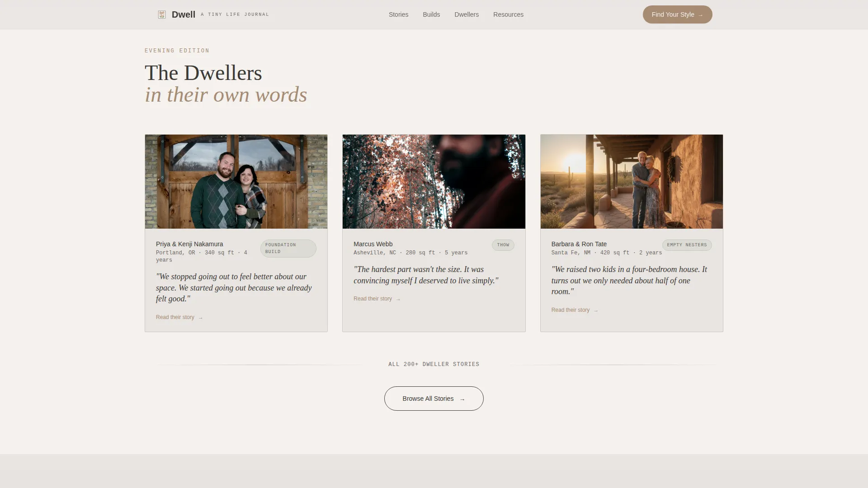This screenshot has width=868, height=488.
Task: Open the Resources nav item
Action: pyautogui.click(x=508, y=14)
